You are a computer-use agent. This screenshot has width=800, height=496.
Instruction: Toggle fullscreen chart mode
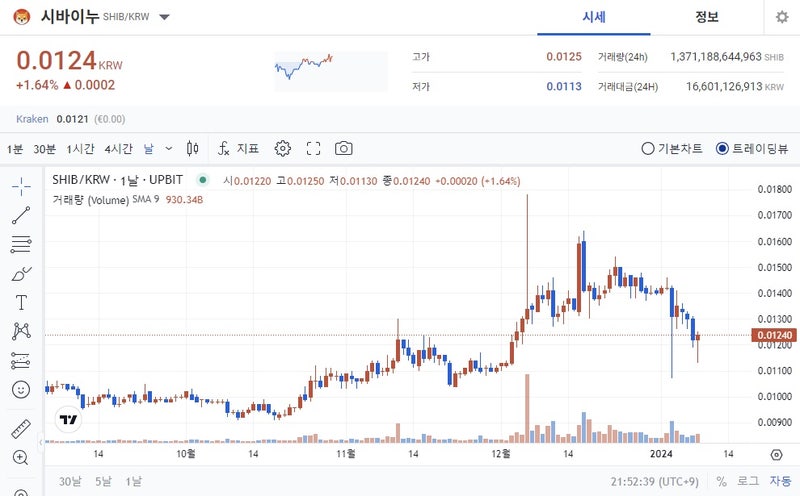click(313, 148)
